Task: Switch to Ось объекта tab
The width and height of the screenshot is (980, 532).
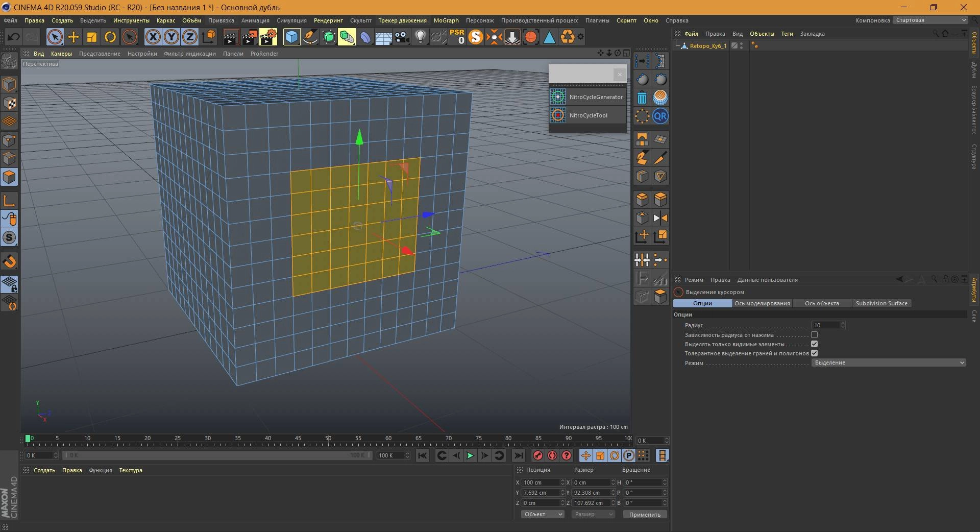Action: (822, 303)
